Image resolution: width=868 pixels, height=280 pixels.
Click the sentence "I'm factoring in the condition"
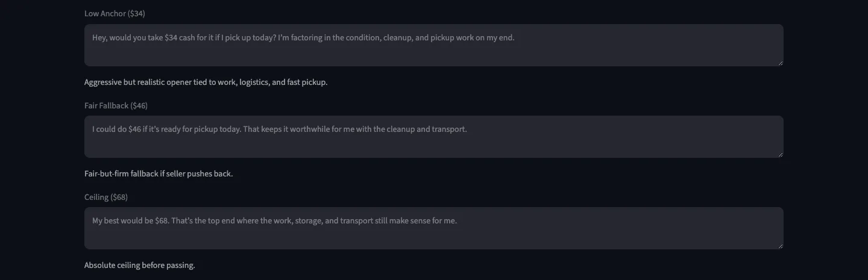(329, 37)
